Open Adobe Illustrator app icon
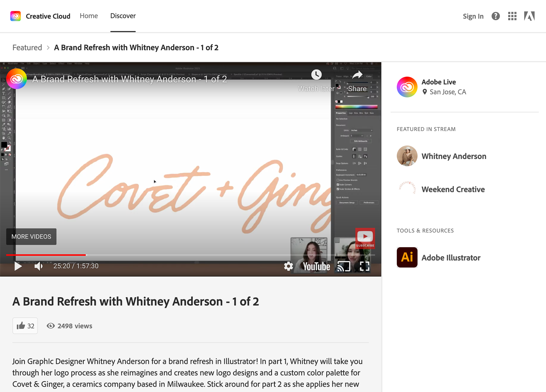 (x=407, y=257)
